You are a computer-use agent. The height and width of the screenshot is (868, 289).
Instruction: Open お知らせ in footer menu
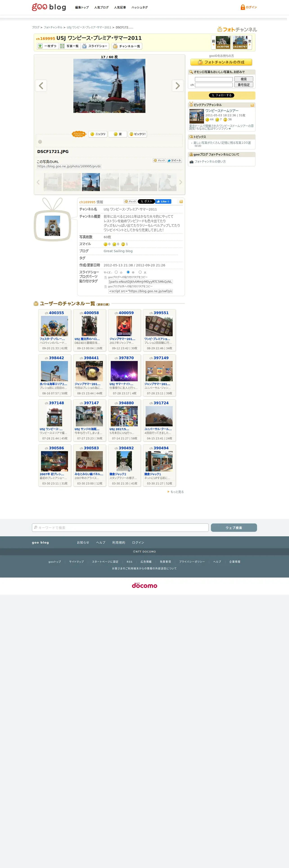(x=83, y=543)
